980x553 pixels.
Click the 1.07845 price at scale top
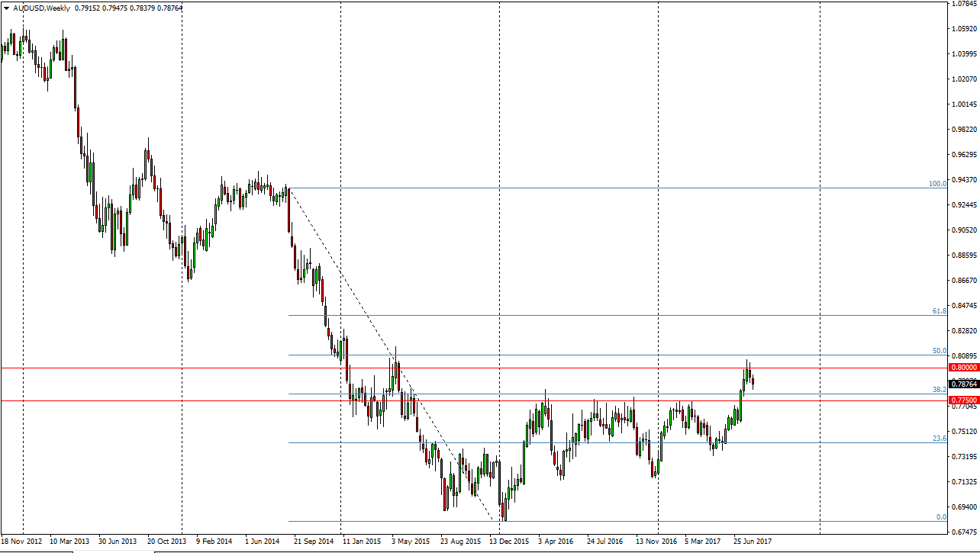(965, 4)
